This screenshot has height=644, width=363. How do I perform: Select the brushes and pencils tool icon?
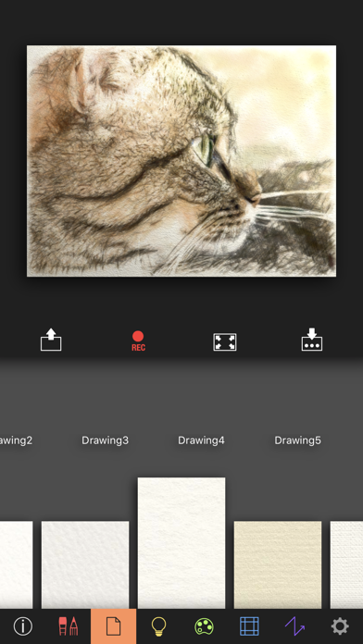pyautogui.click(x=69, y=626)
